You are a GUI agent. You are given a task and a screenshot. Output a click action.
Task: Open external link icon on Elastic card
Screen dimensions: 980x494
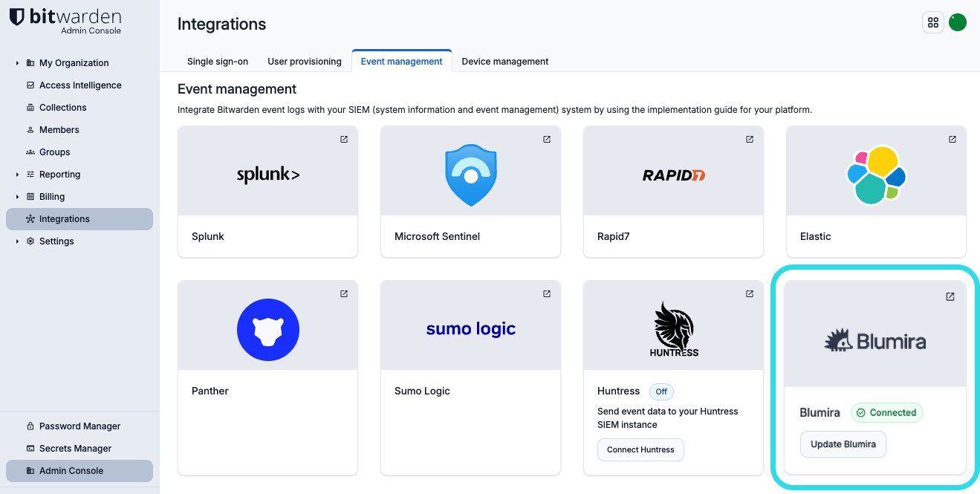[x=953, y=140]
